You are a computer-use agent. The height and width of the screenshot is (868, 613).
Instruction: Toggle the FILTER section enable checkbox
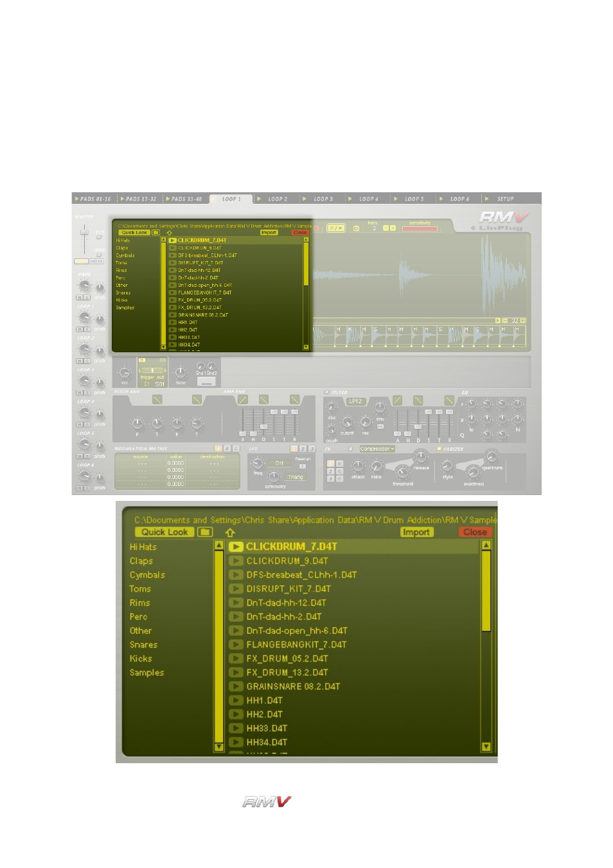[327, 392]
